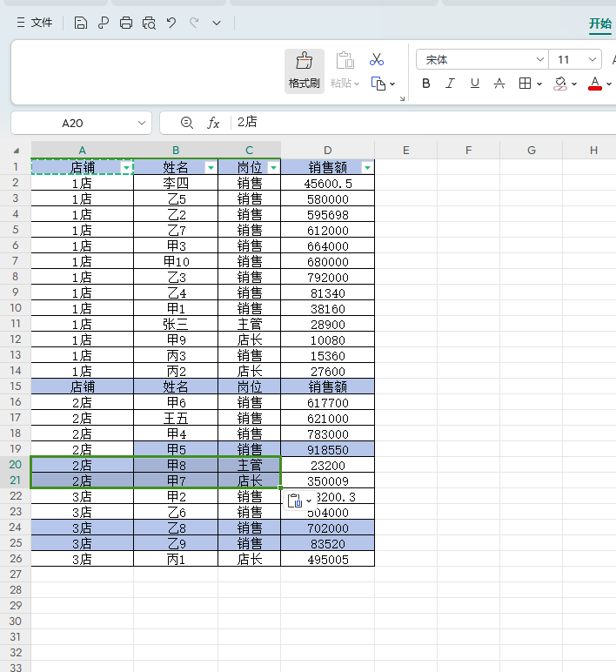Apply the fill color bucket
This screenshot has width=616, height=672.
pos(560,84)
